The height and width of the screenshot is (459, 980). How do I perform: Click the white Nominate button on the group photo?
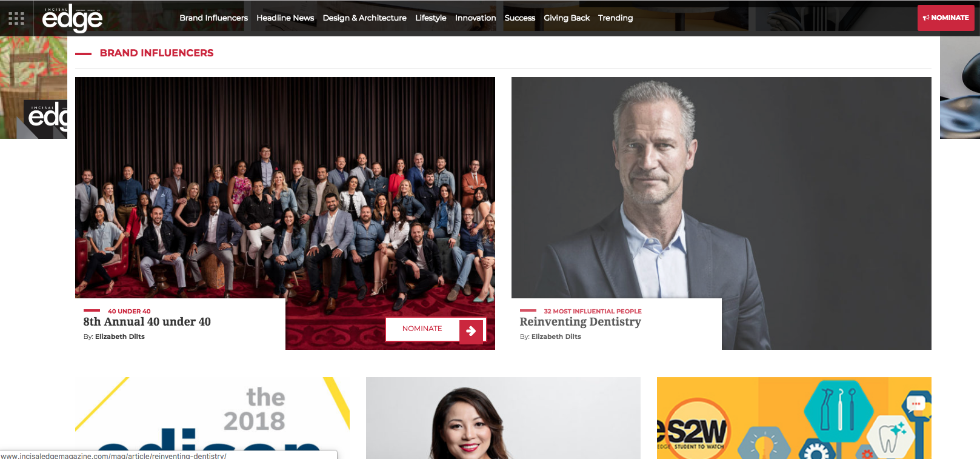[x=435, y=329]
